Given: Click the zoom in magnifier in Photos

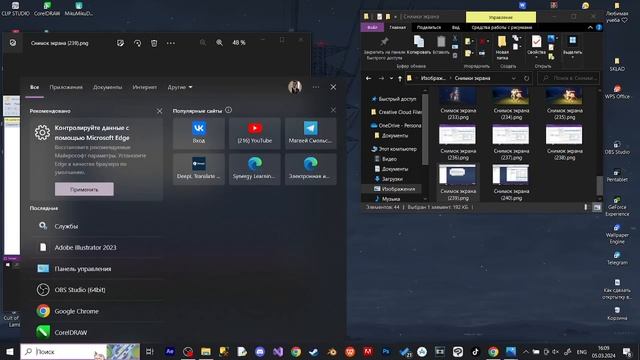Looking at the screenshot, I should pyautogui.click(x=220, y=42).
